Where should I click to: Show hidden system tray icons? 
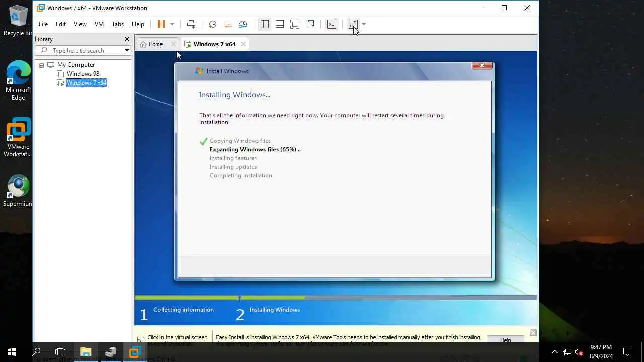[x=555, y=352]
